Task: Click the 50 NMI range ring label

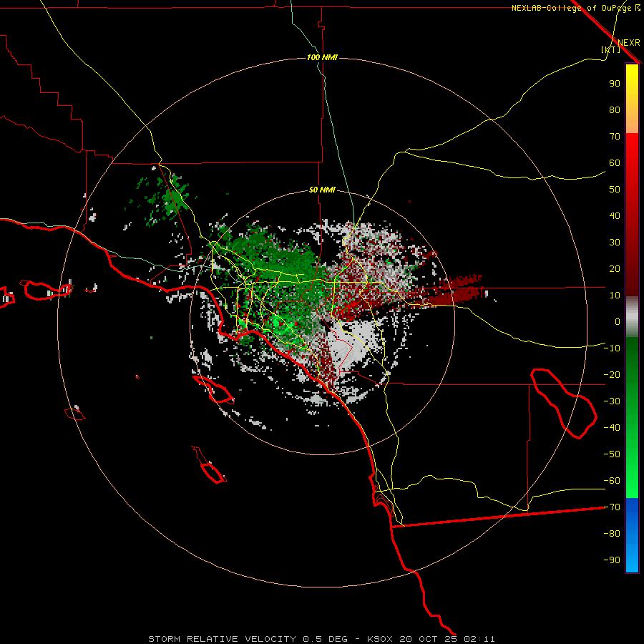Action: (322, 190)
